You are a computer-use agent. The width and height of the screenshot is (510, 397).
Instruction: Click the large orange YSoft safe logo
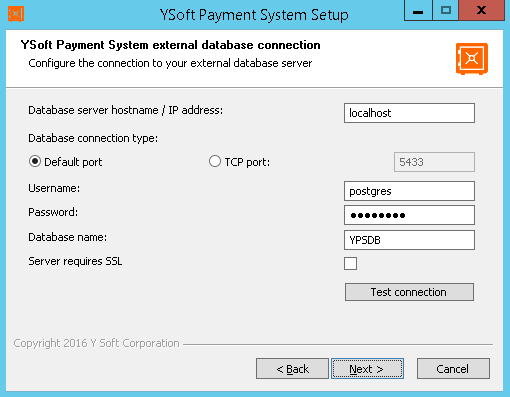click(x=472, y=59)
